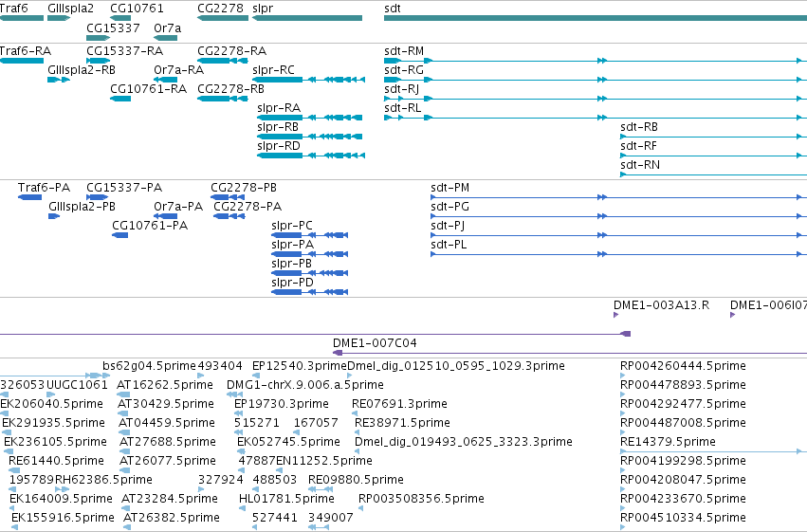This screenshot has width=807, height=532.
Task: Click the sdt-PG protein label
Action: (449, 207)
